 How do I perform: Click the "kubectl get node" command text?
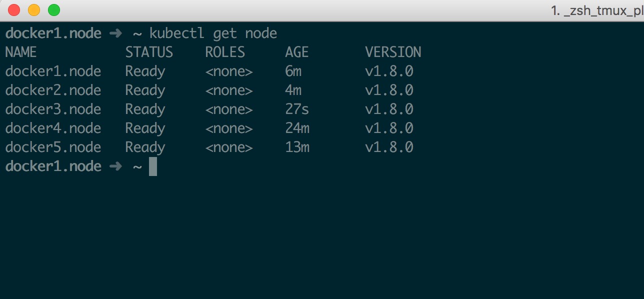[x=213, y=33]
